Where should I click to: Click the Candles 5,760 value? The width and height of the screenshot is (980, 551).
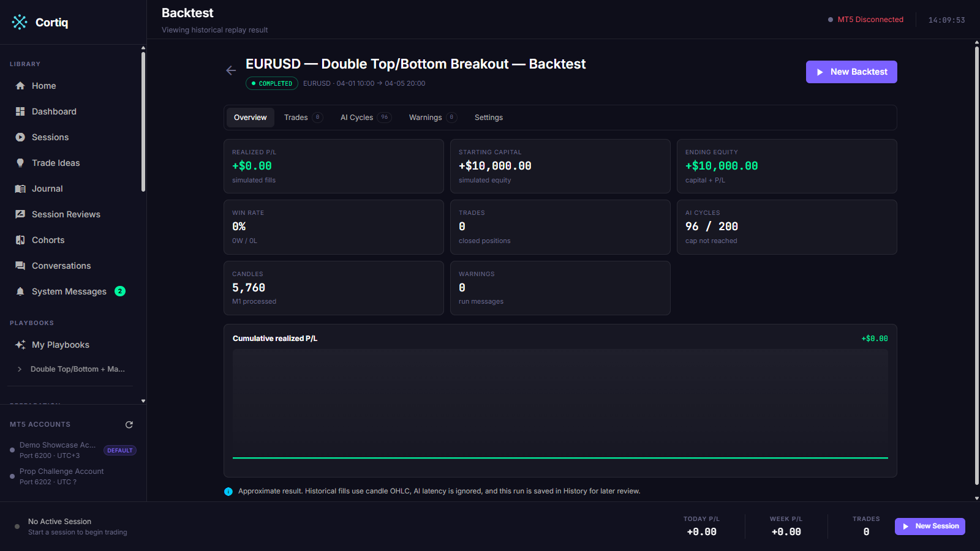click(249, 288)
